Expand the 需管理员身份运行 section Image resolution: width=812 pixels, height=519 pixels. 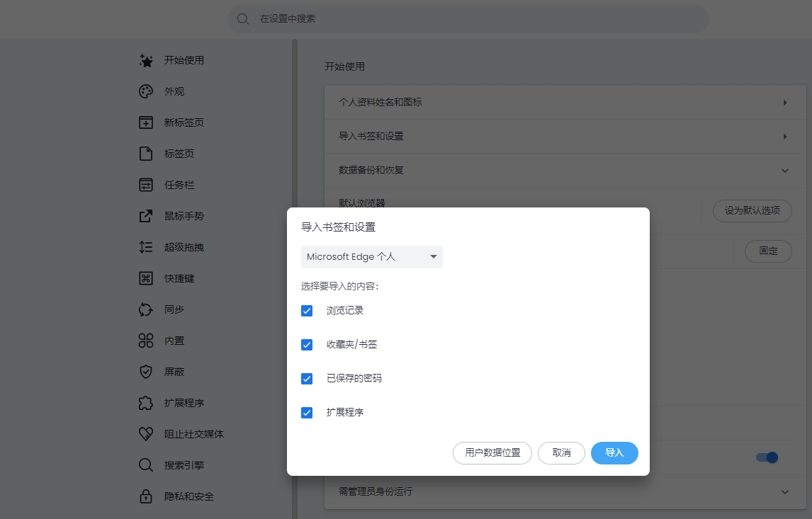[784, 492]
